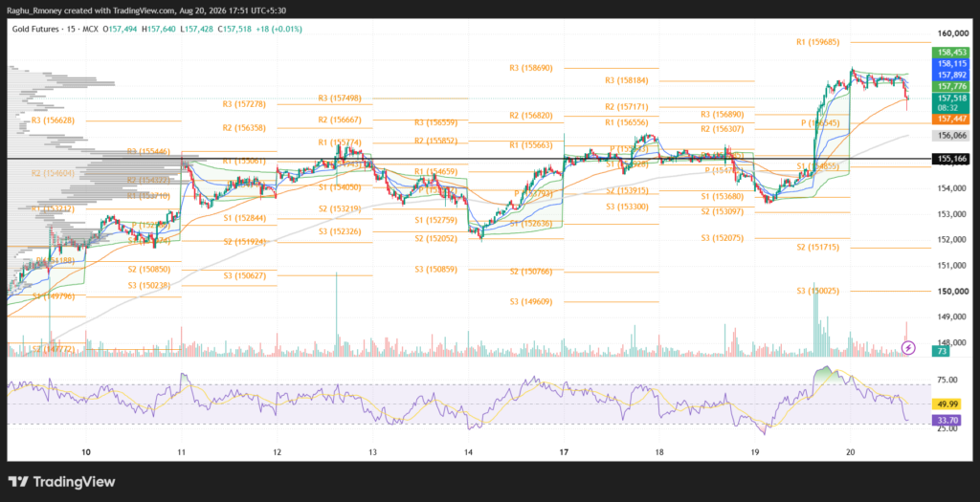Click the current price label 157,518

[950, 98]
